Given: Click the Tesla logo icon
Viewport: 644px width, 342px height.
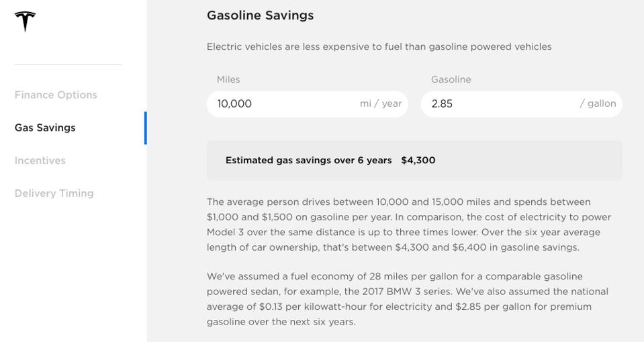Looking at the screenshot, I should point(25,21).
